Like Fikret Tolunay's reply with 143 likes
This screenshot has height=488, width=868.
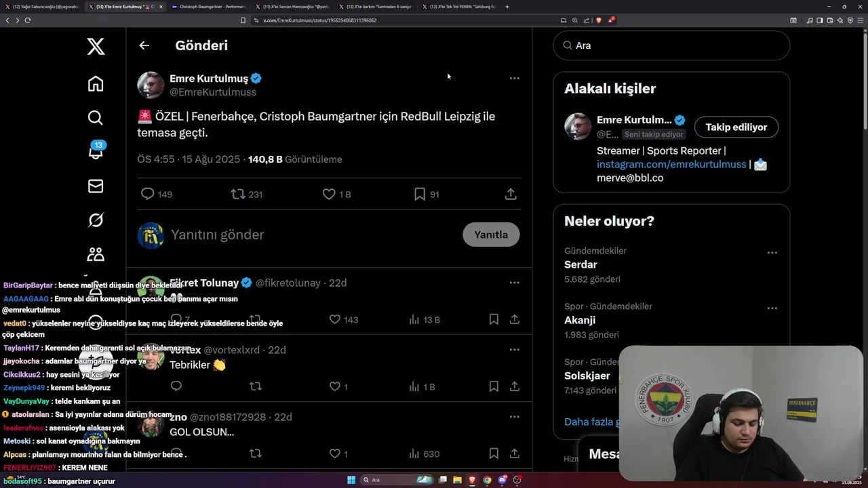click(343, 319)
